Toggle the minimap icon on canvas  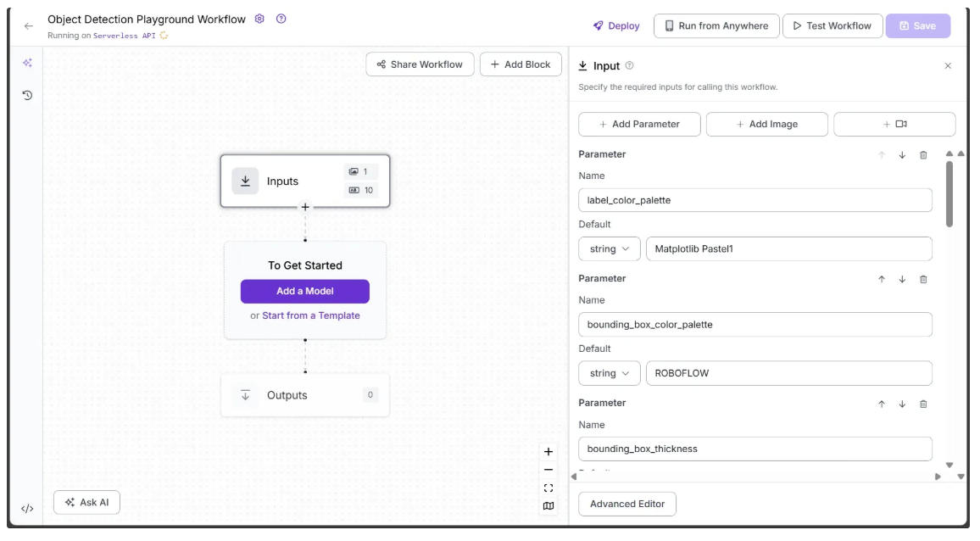(548, 506)
